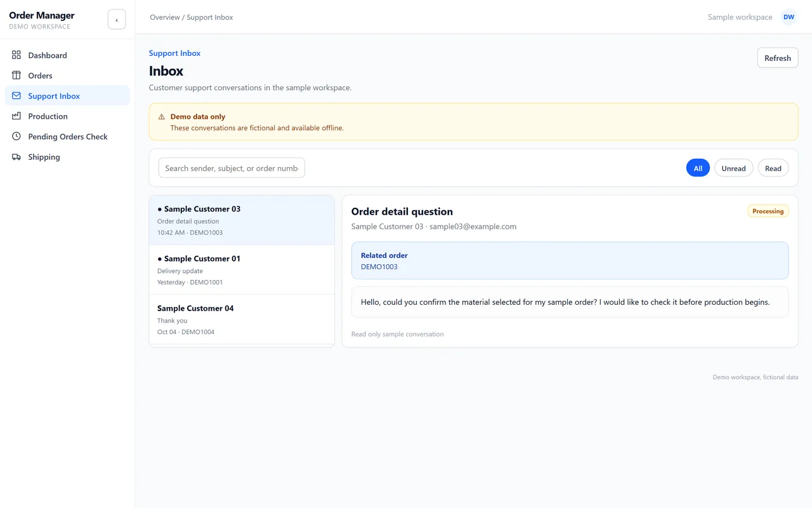The width and height of the screenshot is (812, 508).
Task: Click the Order detail question heading
Action: click(x=402, y=211)
